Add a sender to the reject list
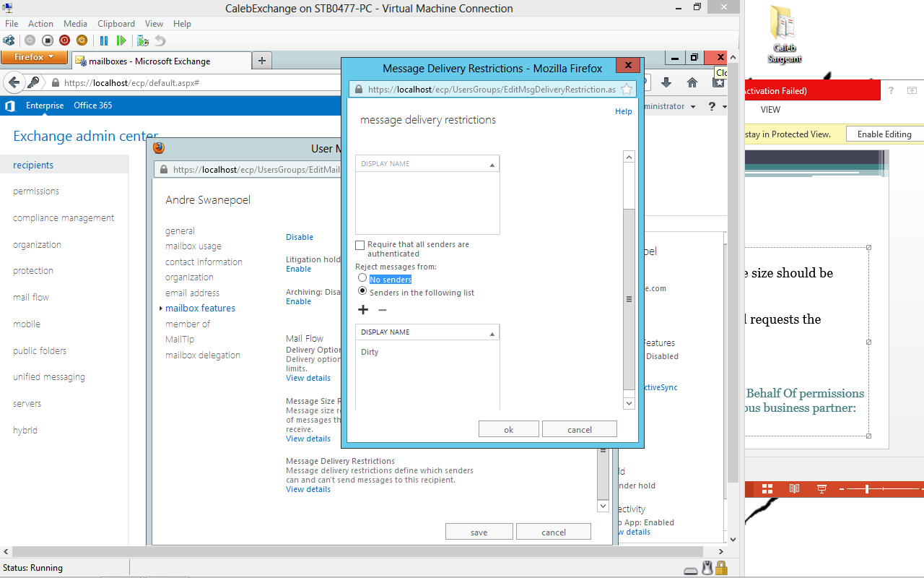924x578 pixels. [x=363, y=310]
